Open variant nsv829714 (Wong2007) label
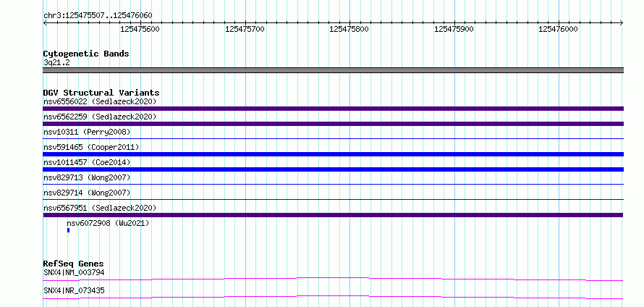Screen dimensions: 644x307 tap(87, 193)
